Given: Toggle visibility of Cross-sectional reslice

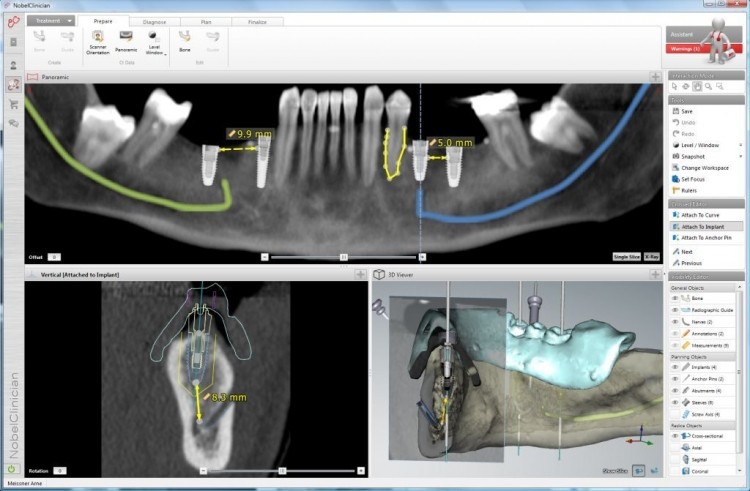Looking at the screenshot, I should (675, 436).
